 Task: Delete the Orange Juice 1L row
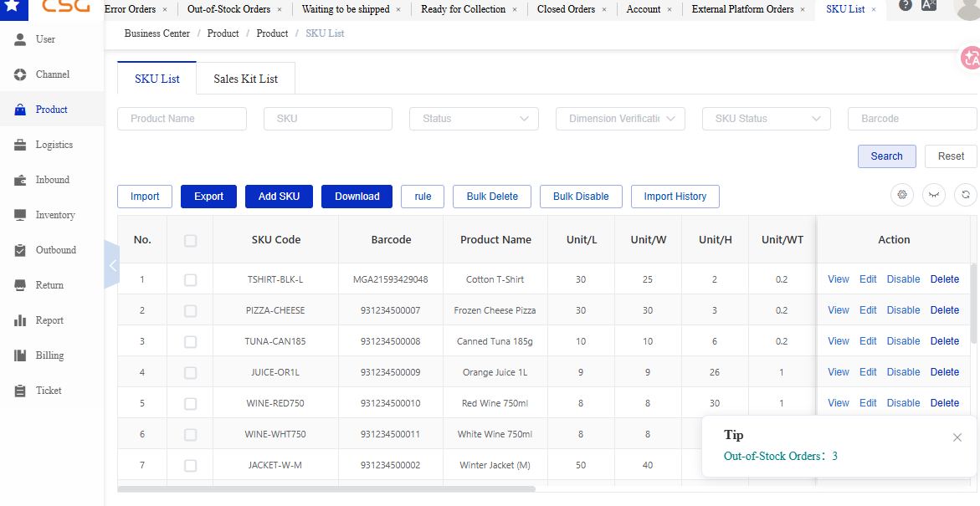pos(944,372)
